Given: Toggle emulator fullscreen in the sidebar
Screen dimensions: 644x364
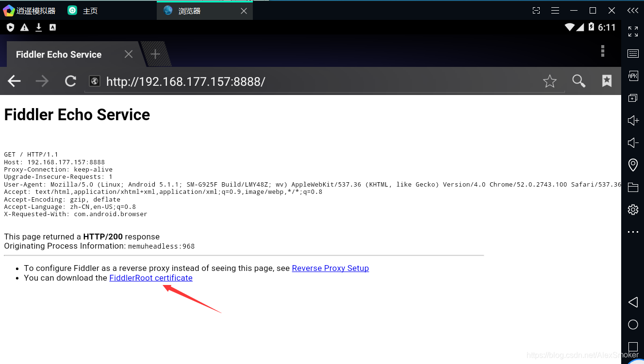Looking at the screenshot, I should point(633,32).
